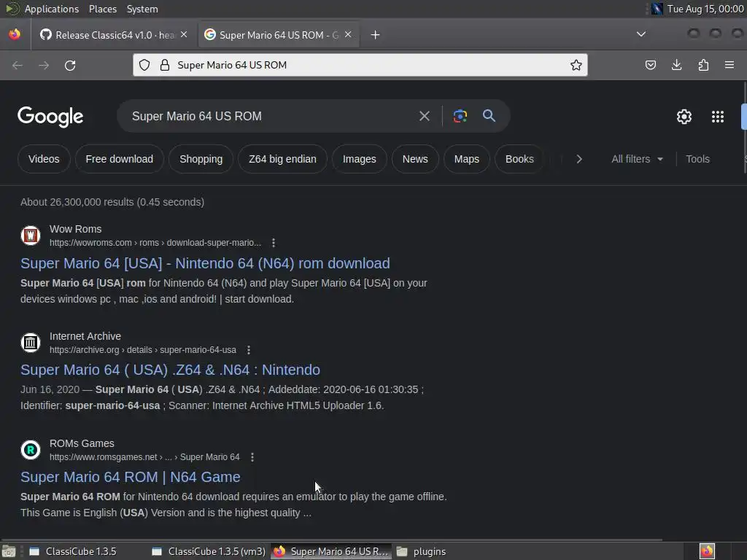The image size is (747, 560).
Task: Open the list all tabs chevron
Action: point(641,34)
